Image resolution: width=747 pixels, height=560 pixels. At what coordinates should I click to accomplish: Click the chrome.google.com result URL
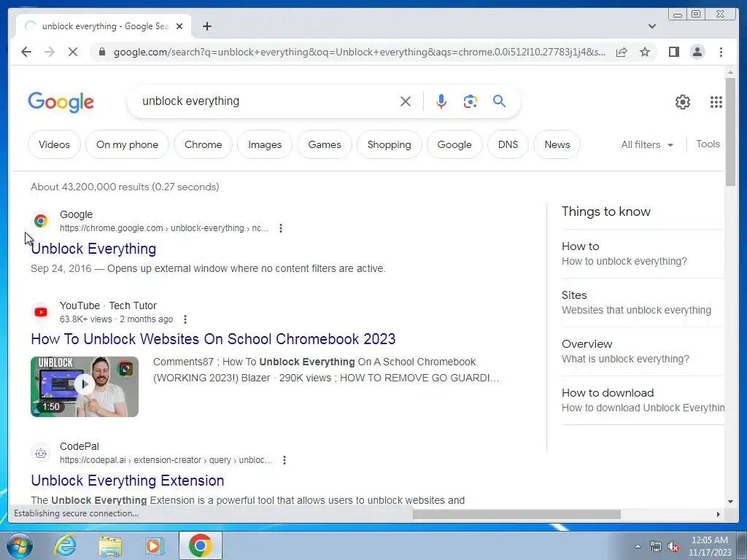164,228
